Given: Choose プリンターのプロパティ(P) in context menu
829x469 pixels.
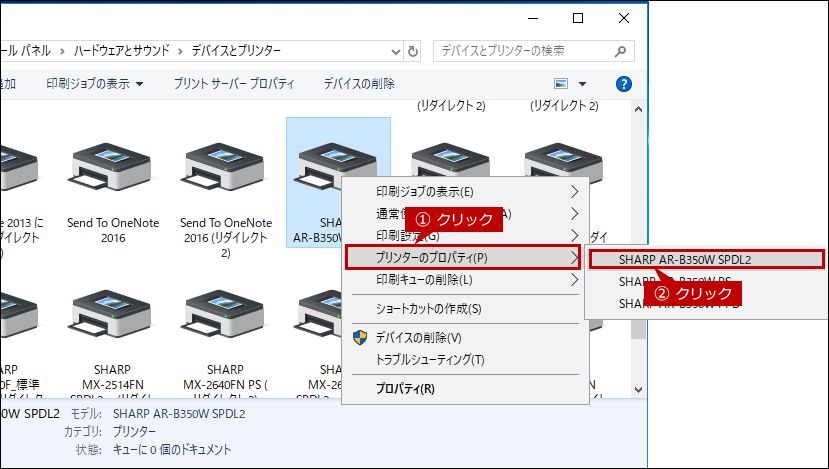Looking at the screenshot, I should [463, 258].
